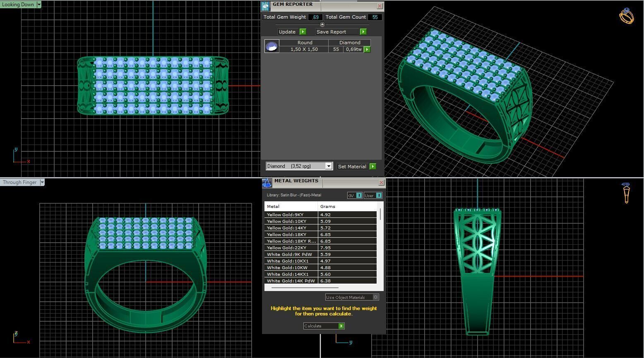Click the Gem Reporter panel icon
Image resolution: width=644 pixels, height=358 pixels.
[265, 6]
